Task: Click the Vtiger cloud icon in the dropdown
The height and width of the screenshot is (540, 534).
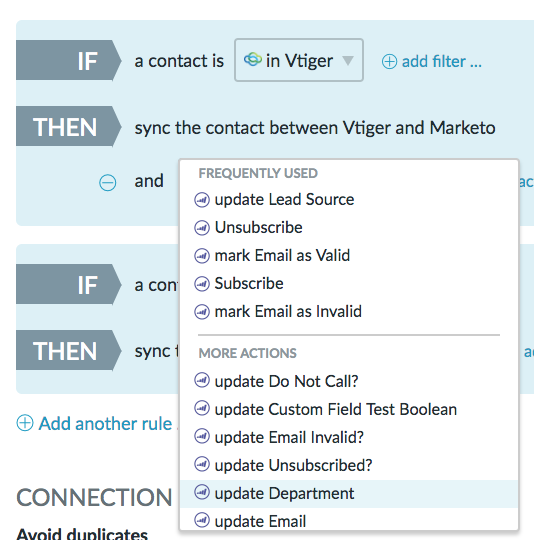Action: pos(253,60)
